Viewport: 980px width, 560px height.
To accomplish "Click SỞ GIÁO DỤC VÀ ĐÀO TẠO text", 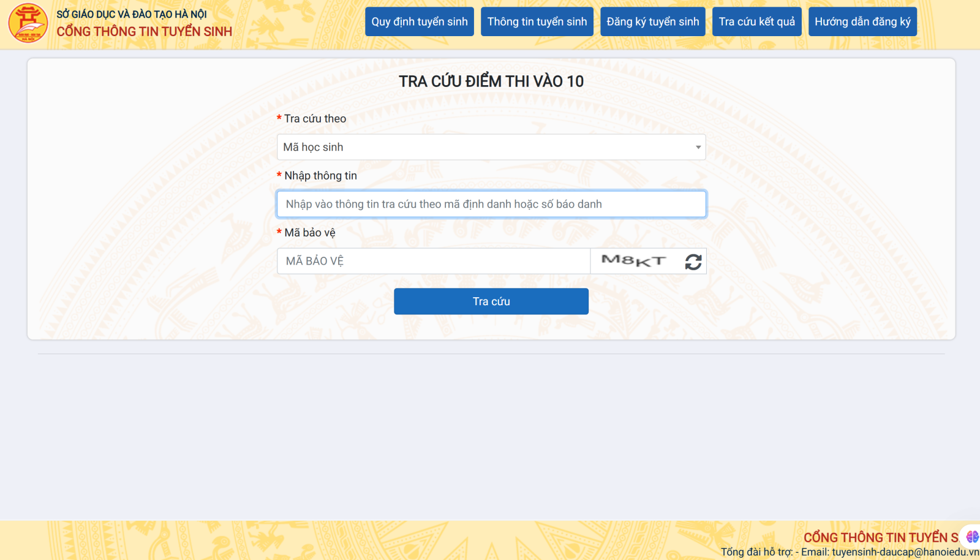I will (x=132, y=14).
